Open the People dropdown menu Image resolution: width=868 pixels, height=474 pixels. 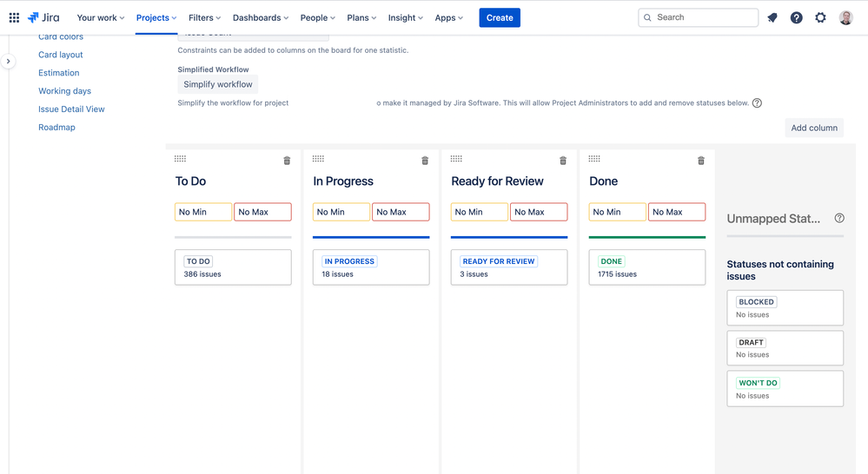(x=318, y=17)
